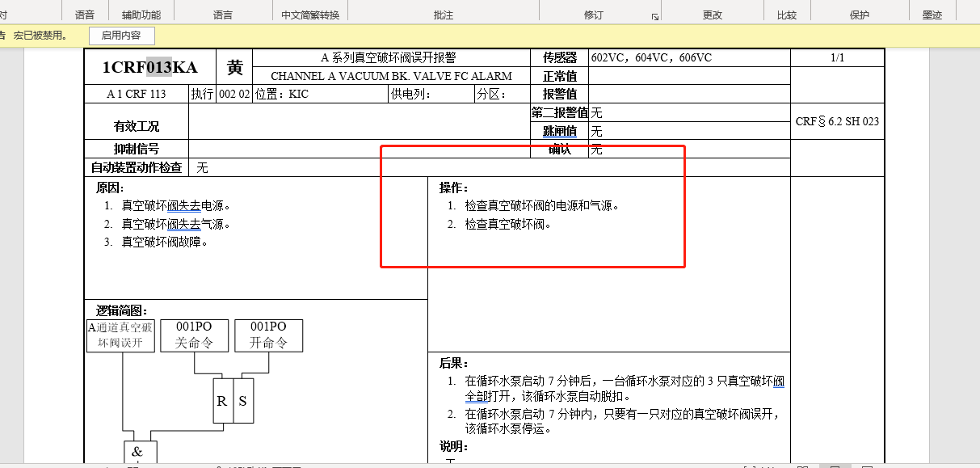The width and height of the screenshot is (980, 468).
Task: Click the R box in logic diagram
Action: 222,401
